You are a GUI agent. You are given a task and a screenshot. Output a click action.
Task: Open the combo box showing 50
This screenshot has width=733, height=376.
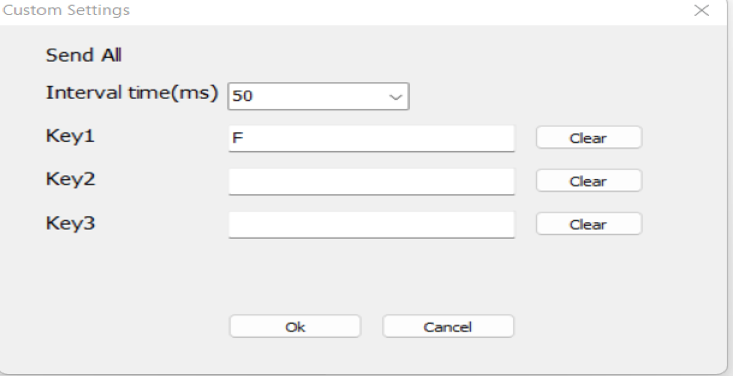(x=318, y=96)
